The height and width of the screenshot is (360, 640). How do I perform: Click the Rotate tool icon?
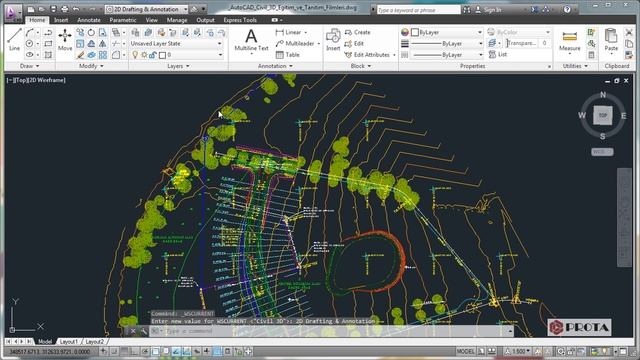pyautogui.click(x=91, y=32)
